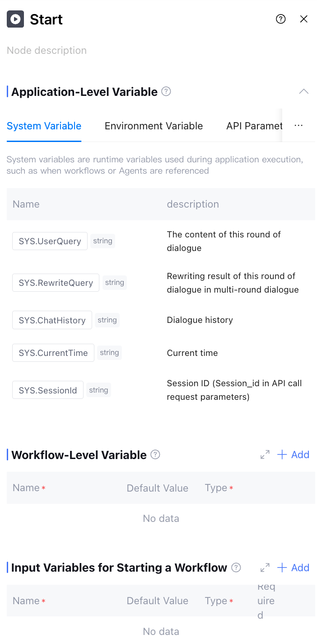Add a new Workflow-Level Variable
Screen dimensions: 317x644
pyautogui.click(x=294, y=455)
